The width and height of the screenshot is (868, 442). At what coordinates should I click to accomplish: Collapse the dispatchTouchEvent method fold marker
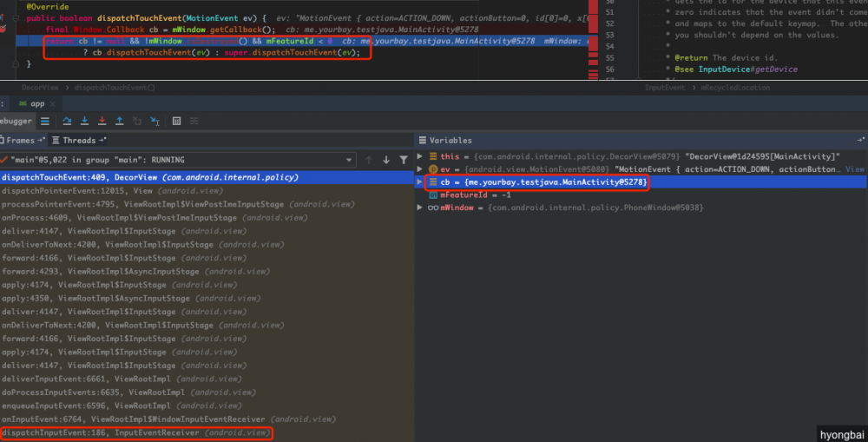pos(16,18)
